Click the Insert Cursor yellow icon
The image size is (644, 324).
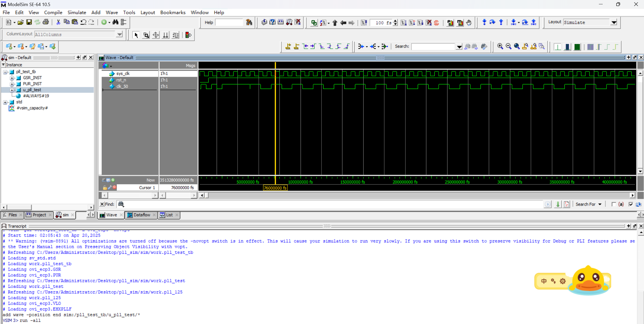[x=288, y=46]
